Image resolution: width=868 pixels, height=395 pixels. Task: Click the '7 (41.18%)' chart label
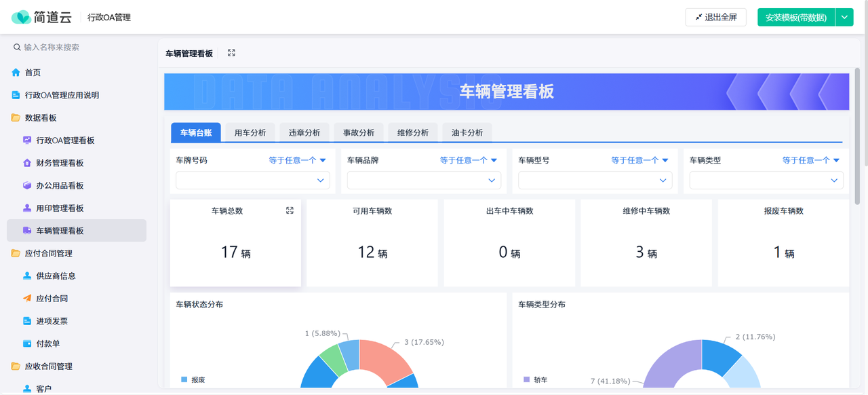click(x=610, y=381)
